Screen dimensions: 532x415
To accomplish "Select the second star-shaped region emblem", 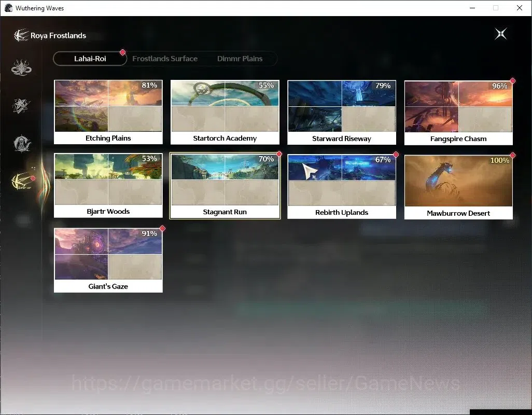I will [x=21, y=105].
